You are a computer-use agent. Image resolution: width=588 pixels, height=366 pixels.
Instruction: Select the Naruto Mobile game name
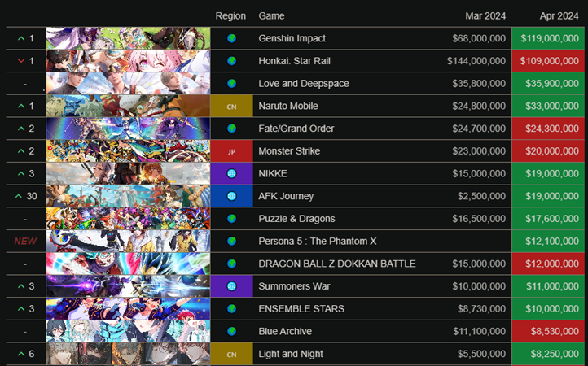pos(288,106)
